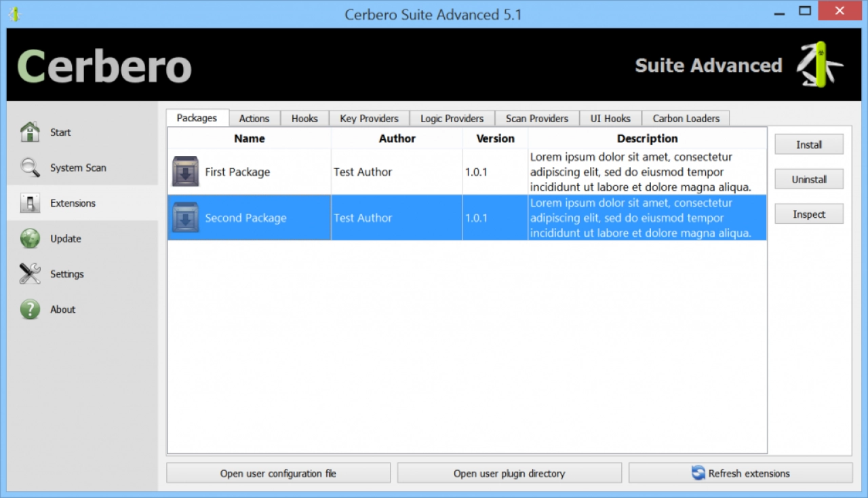The width and height of the screenshot is (868, 498).
Task: Go to System Scan label
Action: pos(78,168)
